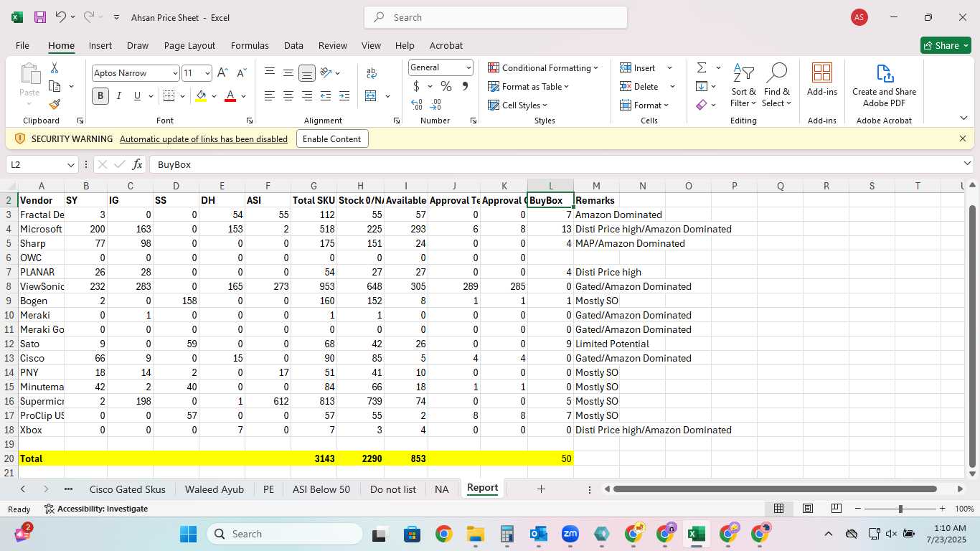The image size is (980, 551).
Task: Click Accounting Number Format dollar icon
Action: click(417, 86)
